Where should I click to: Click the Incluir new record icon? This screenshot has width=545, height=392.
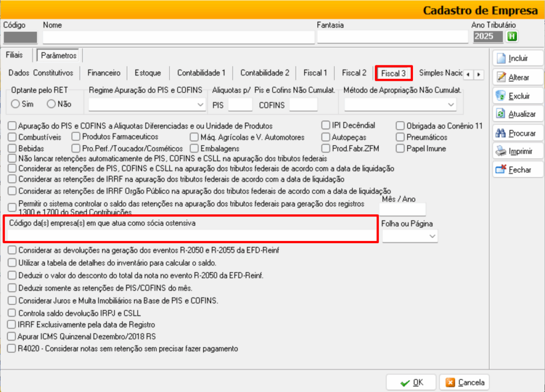click(x=501, y=59)
